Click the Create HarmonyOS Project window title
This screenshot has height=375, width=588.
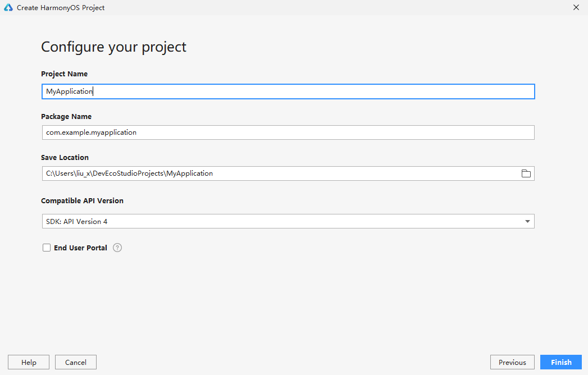pos(61,8)
